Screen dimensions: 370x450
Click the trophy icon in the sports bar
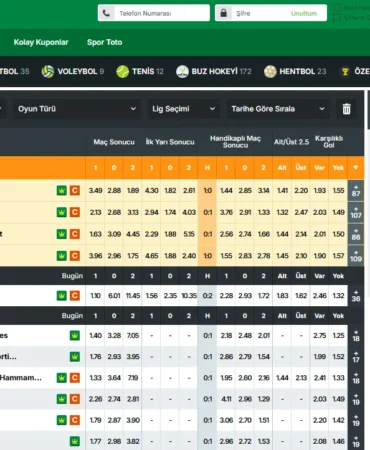(345, 71)
